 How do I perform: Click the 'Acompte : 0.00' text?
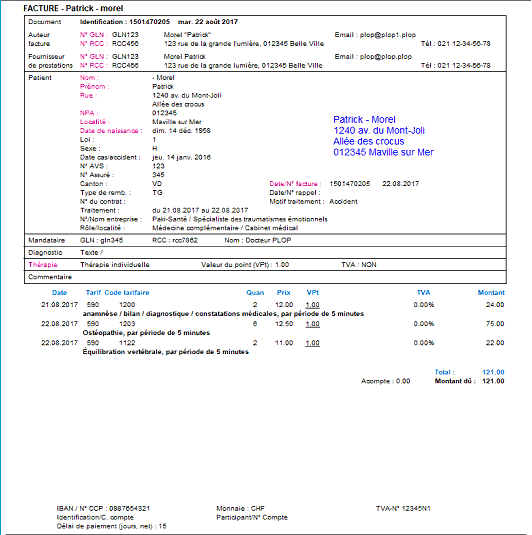click(386, 381)
